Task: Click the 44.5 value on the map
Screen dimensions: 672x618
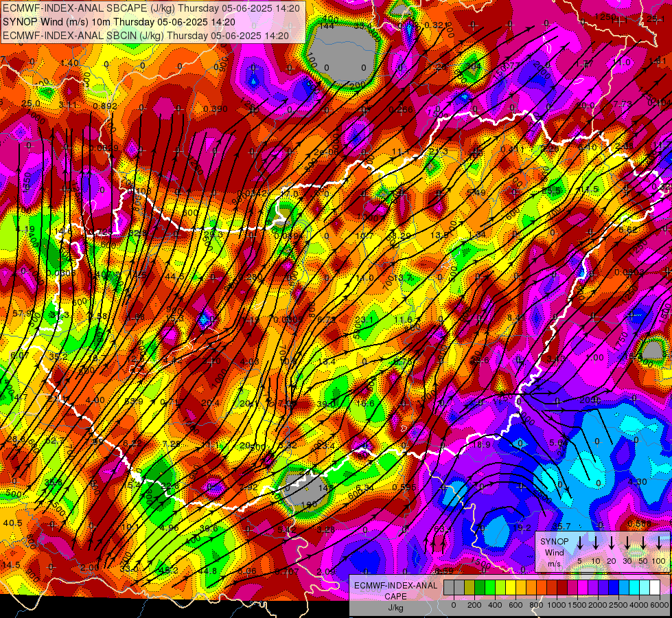Action: click(x=175, y=277)
